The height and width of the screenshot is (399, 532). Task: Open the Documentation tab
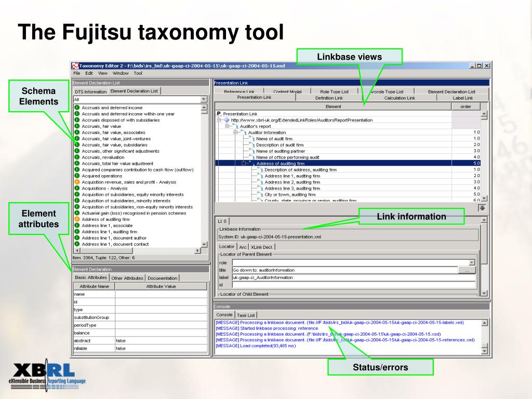click(162, 278)
